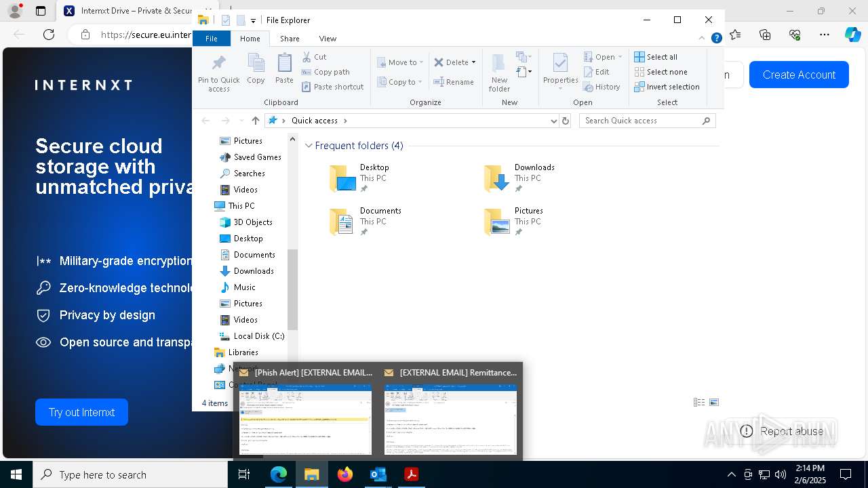The image size is (868, 488).
Task: Select Libraries in navigation pane
Action: tap(236, 352)
